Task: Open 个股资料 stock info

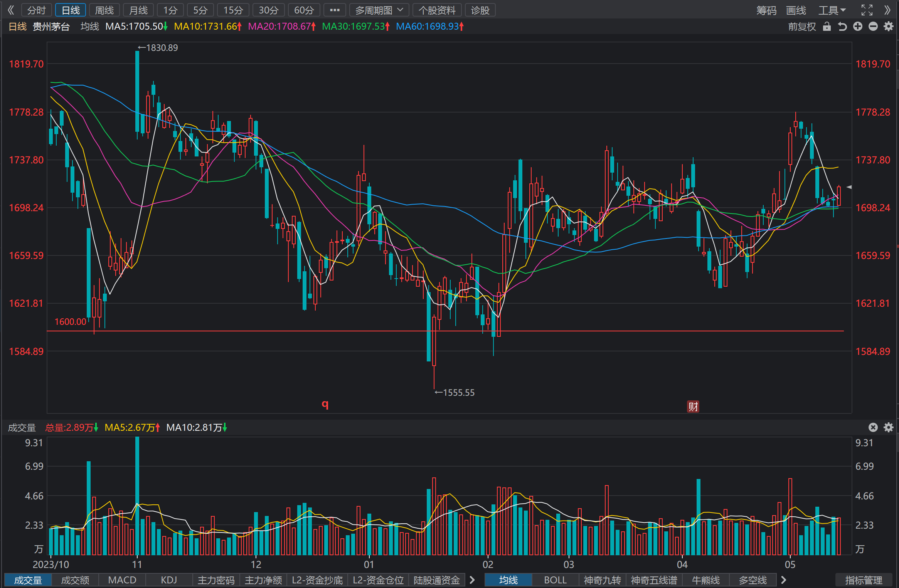Action: click(437, 10)
